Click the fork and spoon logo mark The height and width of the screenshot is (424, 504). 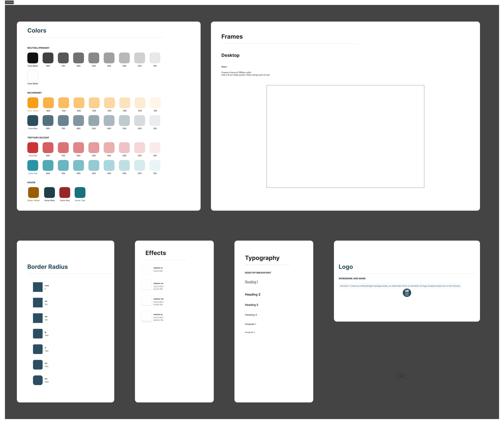407,292
